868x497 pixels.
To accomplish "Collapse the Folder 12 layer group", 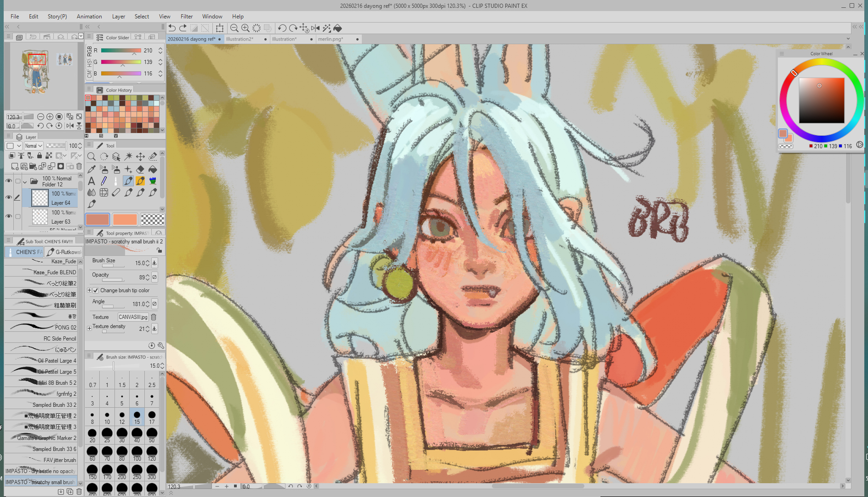I will click(x=25, y=182).
